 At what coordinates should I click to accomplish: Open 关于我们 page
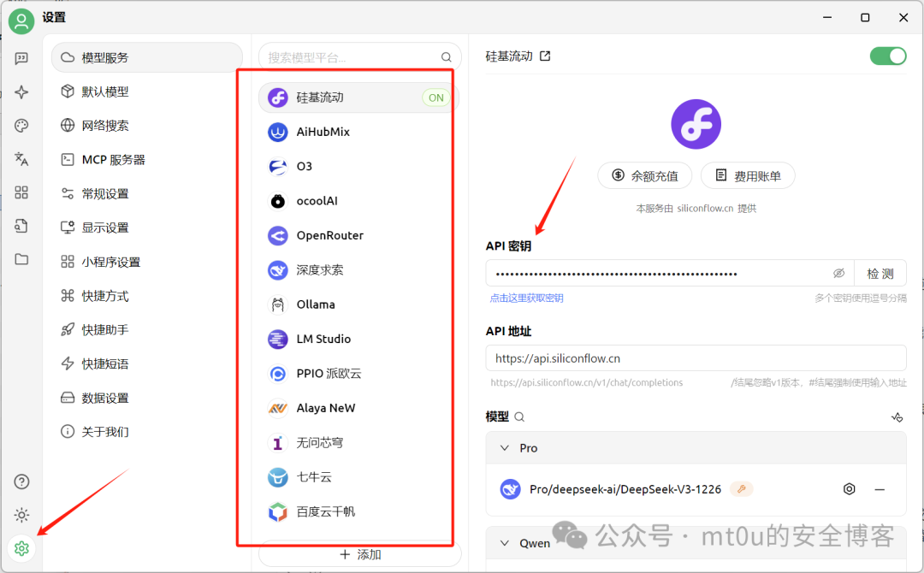tap(147, 432)
